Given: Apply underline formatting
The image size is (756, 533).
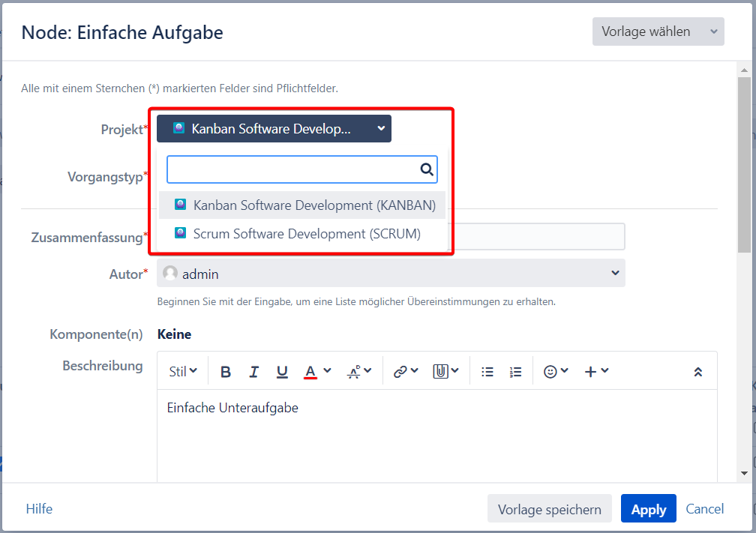Looking at the screenshot, I should (282, 372).
